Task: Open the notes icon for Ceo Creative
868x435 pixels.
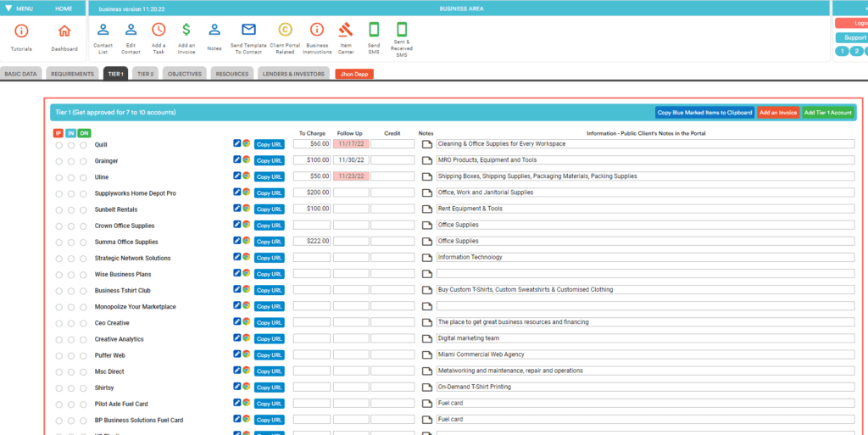Action: tap(426, 323)
